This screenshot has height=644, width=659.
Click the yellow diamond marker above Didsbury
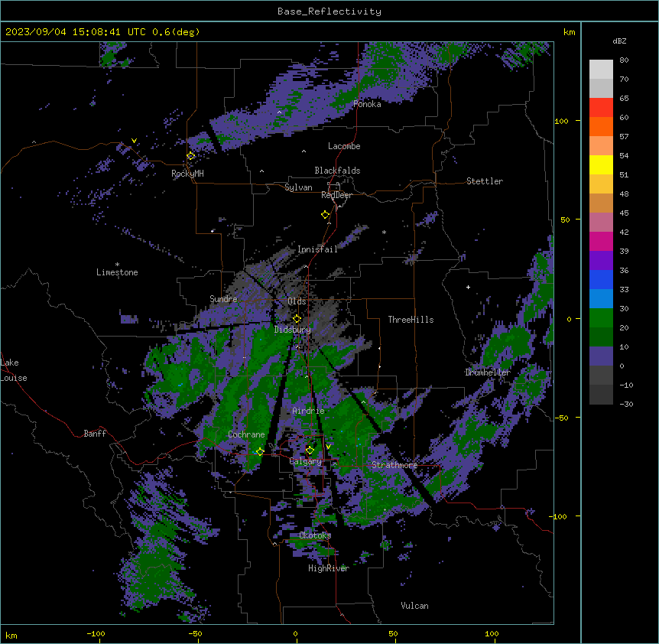tap(297, 318)
